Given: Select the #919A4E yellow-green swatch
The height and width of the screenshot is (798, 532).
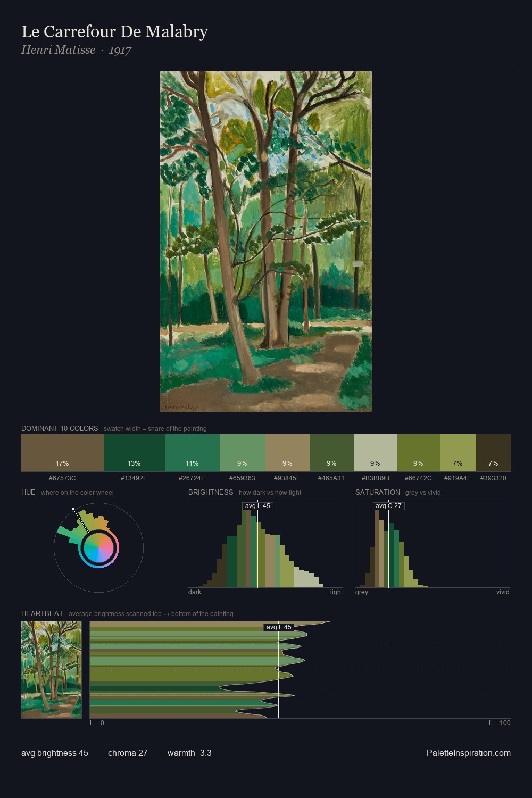Looking at the screenshot, I should tap(458, 453).
